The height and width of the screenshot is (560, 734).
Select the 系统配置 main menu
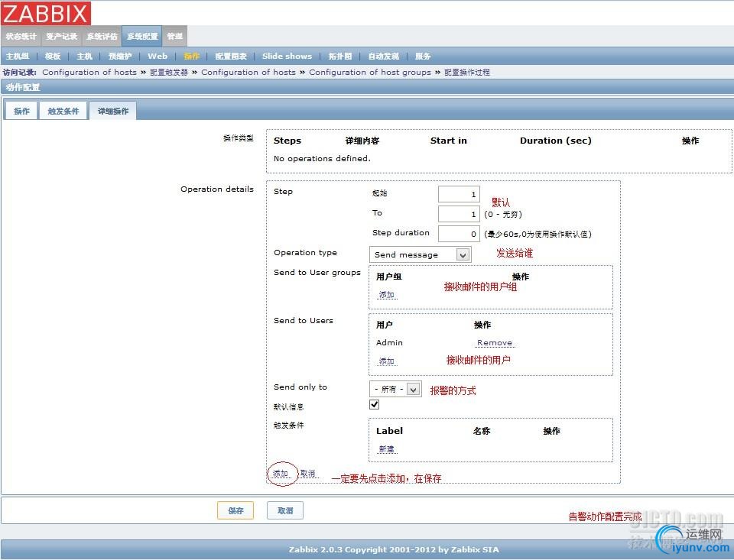[x=142, y=37]
